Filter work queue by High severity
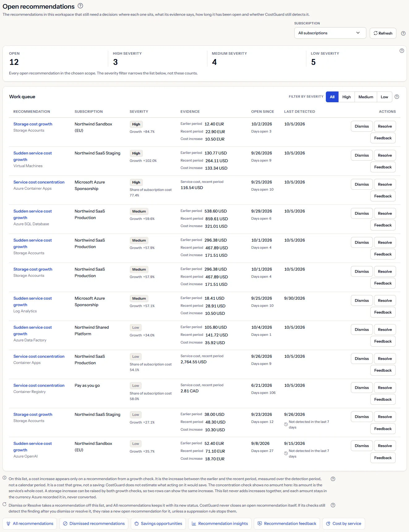The width and height of the screenshot is (409, 532). [347, 97]
